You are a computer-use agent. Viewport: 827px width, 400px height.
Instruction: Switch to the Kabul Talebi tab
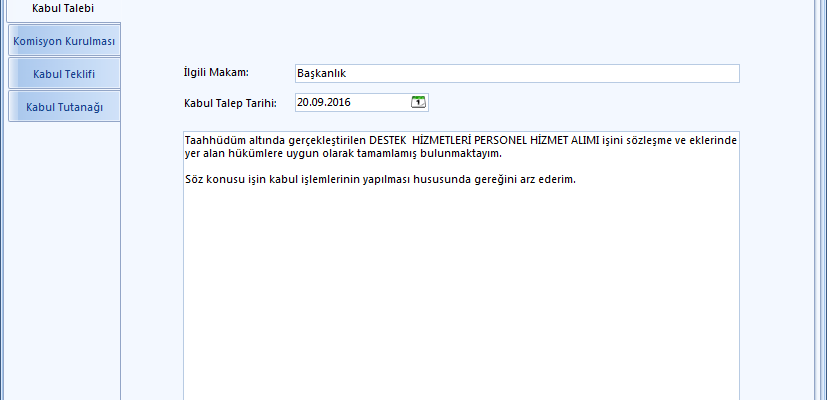pyautogui.click(x=63, y=9)
